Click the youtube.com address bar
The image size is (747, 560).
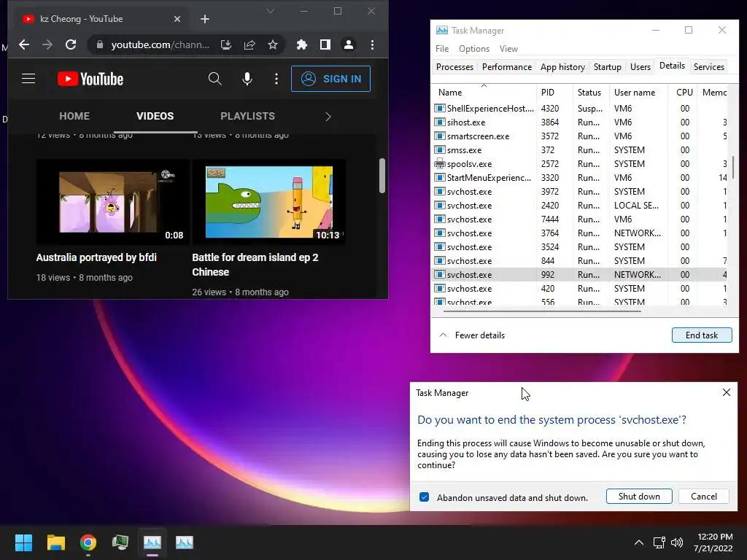(x=160, y=44)
